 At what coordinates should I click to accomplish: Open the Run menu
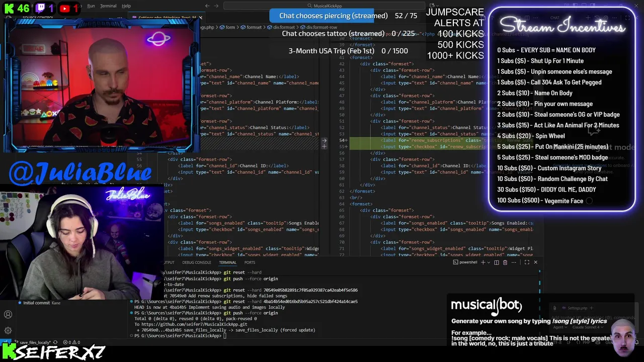91,6
